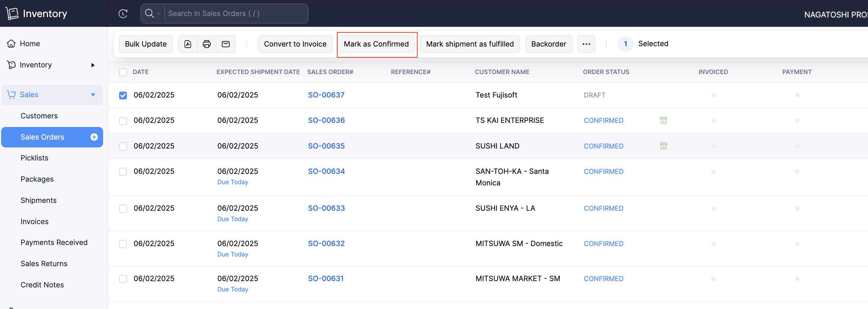This screenshot has height=309, width=868.
Task: Open the recent history clock icon
Action: point(123,14)
